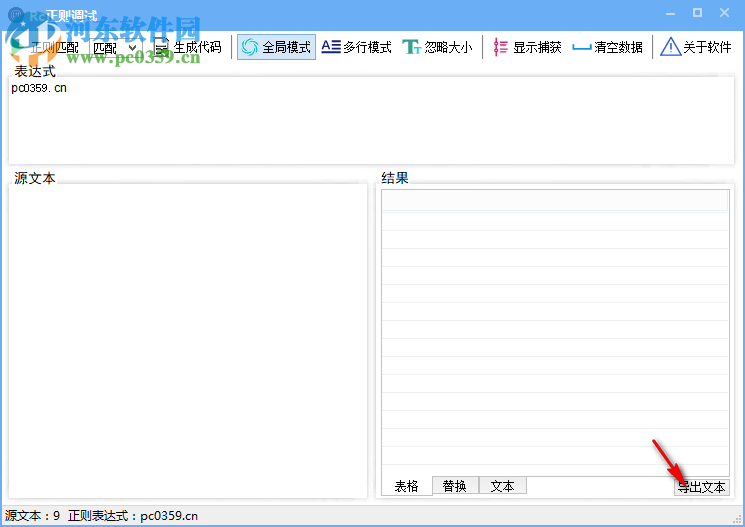Click the 多行模式 lines icon
Image resolution: width=745 pixels, height=527 pixels.
(331, 47)
